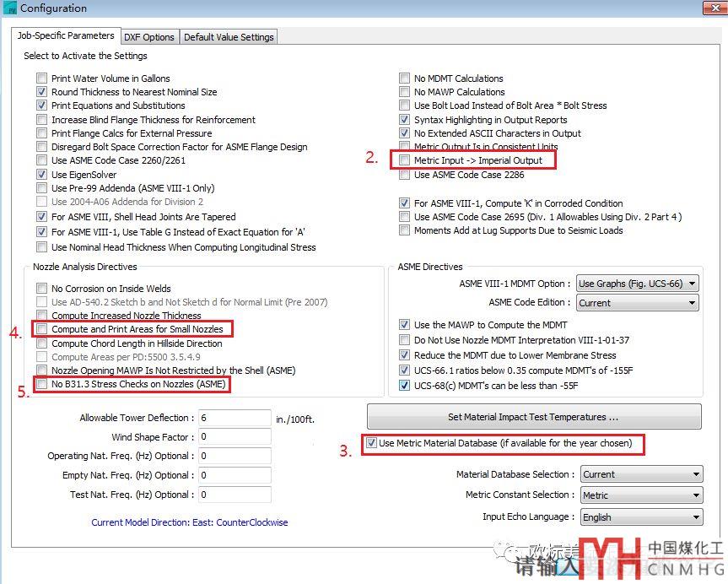Tick Nozzle Opening MAWP Not Restricted by Shell
728x584 pixels.
tap(42, 370)
